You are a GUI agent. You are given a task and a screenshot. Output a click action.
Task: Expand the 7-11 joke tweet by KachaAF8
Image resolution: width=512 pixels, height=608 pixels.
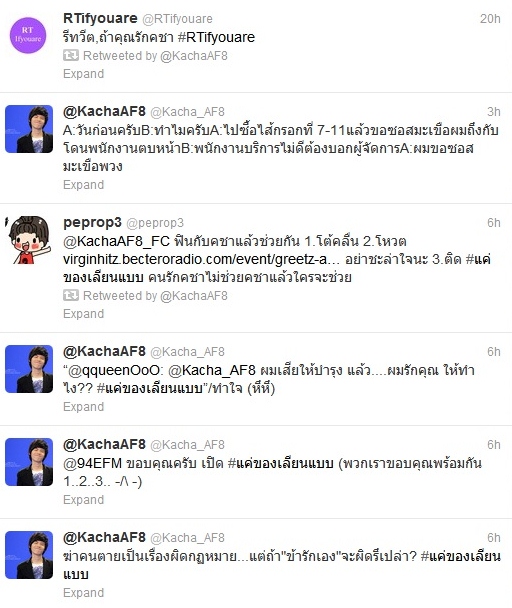83,185
